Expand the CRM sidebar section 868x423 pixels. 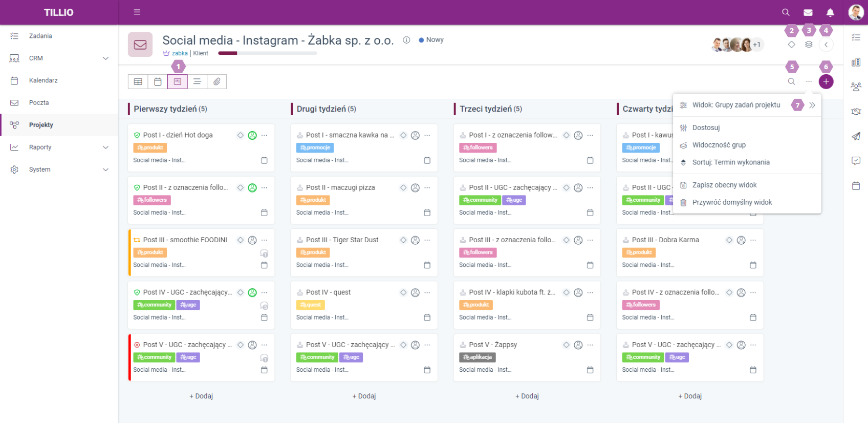(59, 58)
